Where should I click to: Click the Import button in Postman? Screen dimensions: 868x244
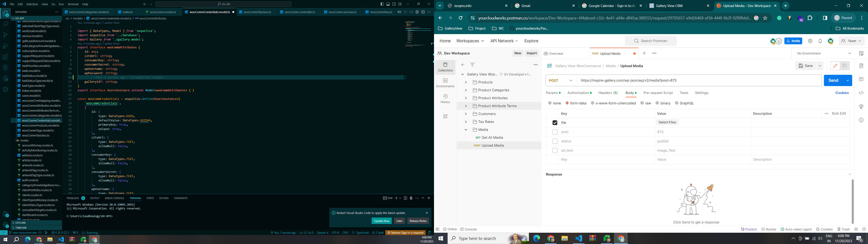(x=532, y=53)
